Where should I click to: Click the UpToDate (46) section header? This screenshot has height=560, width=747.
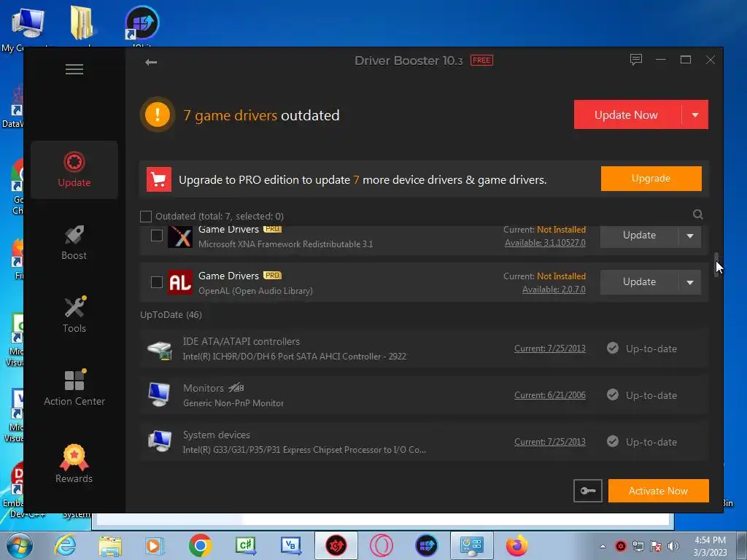(171, 315)
